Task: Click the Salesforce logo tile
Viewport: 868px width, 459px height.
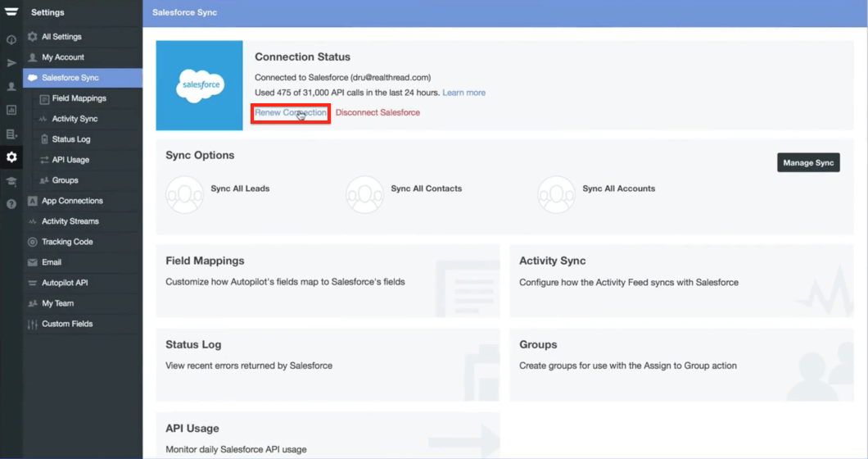Action: (199, 85)
